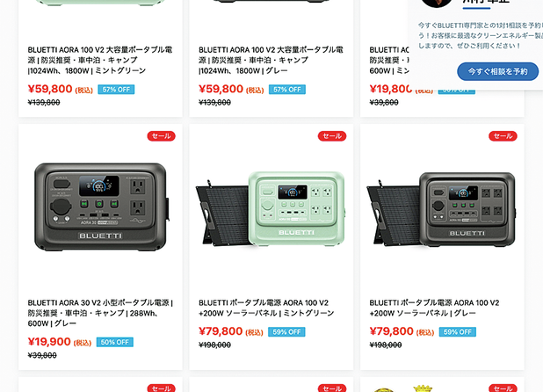
Task: Click the セール badge on the AORA 30 V2 card
Action: 162,135
